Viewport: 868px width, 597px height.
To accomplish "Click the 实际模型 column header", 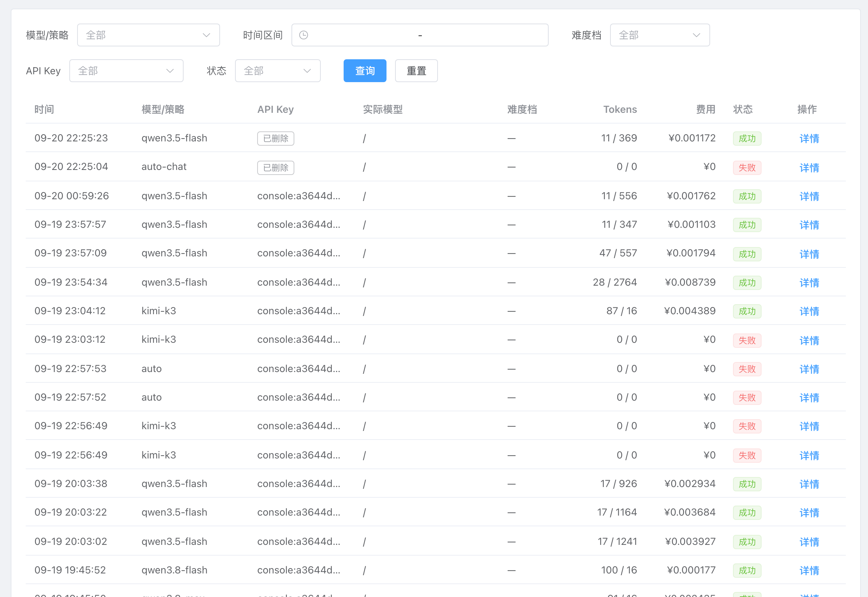I will pyautogui.click(x=383, y=109).
